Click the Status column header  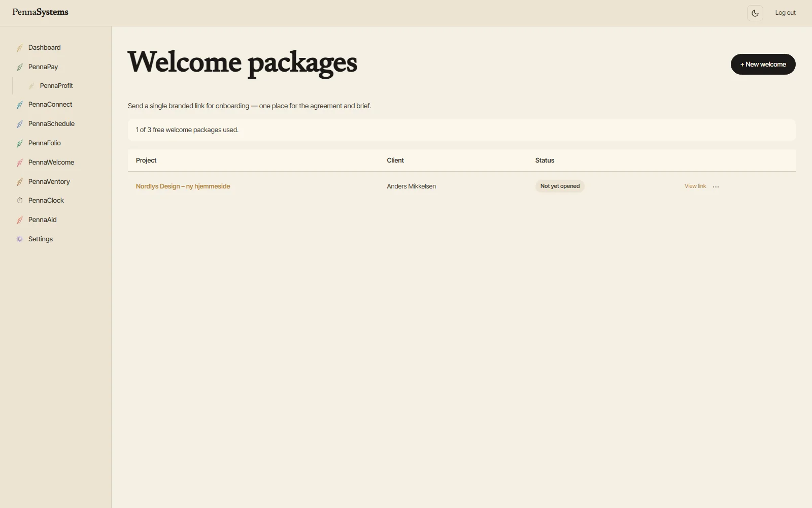tap(545, 161)
